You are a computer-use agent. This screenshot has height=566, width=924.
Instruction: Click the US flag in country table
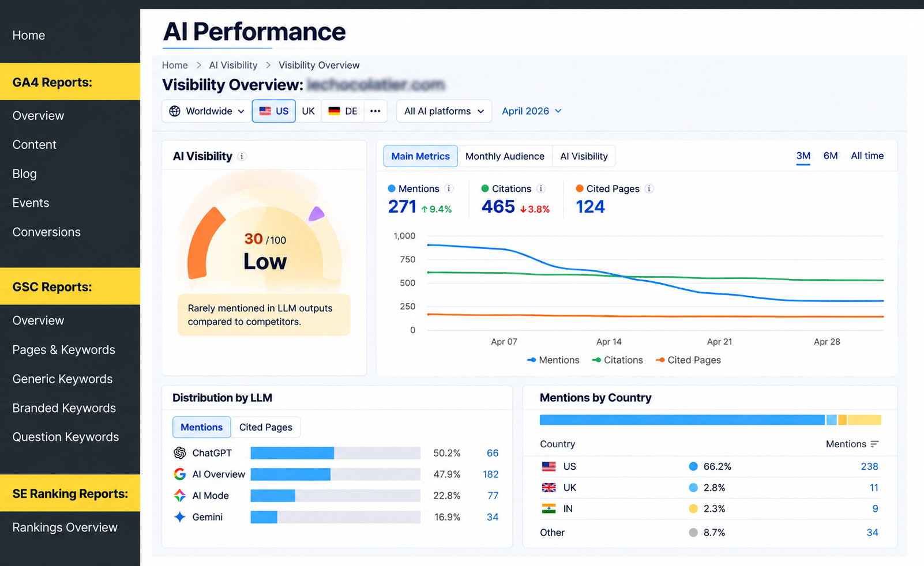click(x=549, y=466)
